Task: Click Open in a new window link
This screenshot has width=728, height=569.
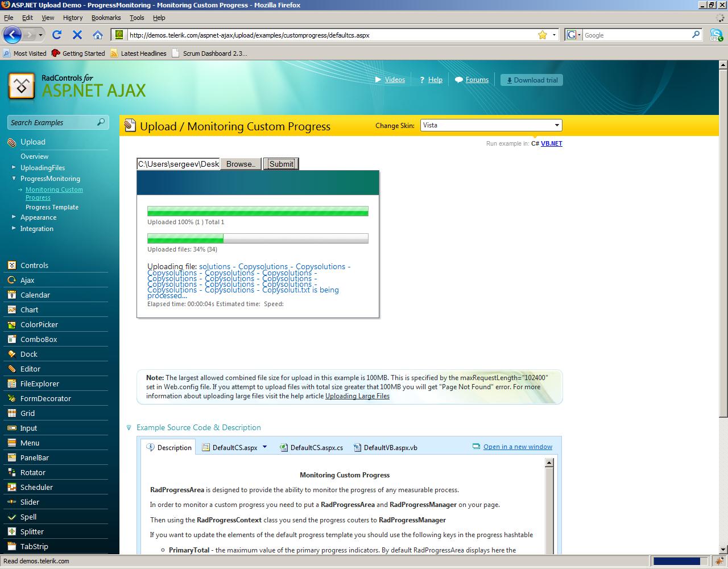Action: click(518, 447)
